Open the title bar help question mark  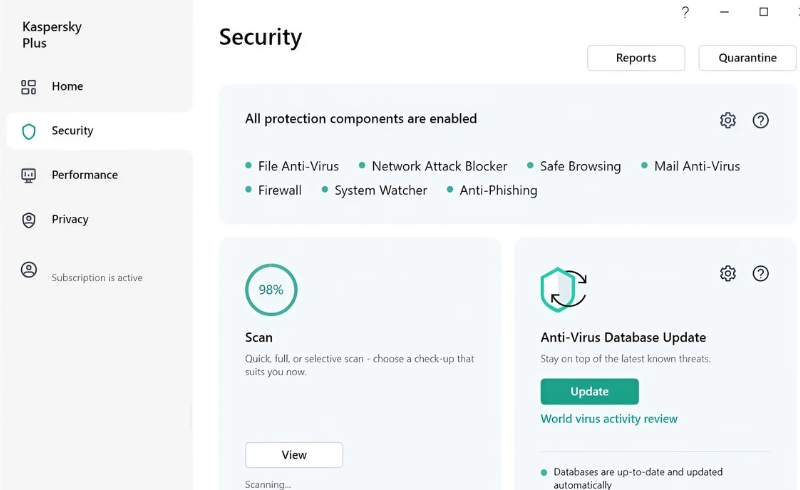tap(685, 12)
